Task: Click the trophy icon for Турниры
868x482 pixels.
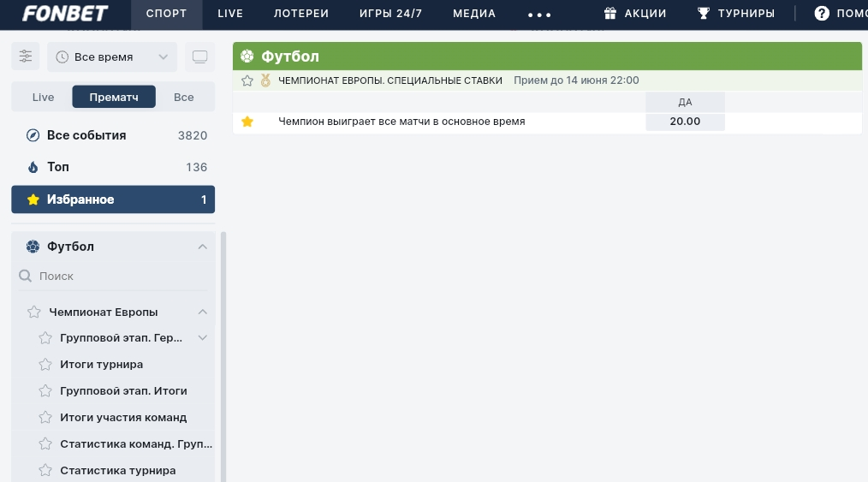Action: (x=704, y=14)
